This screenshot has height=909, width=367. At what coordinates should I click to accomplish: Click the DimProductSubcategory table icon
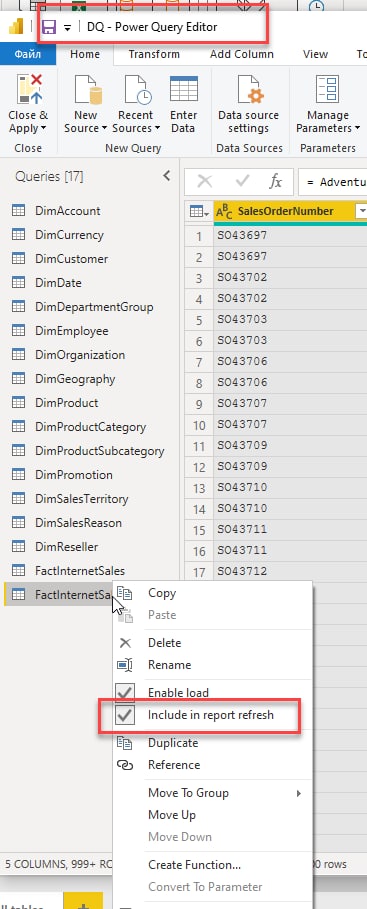pyautogui.click(x=19, y=451)
